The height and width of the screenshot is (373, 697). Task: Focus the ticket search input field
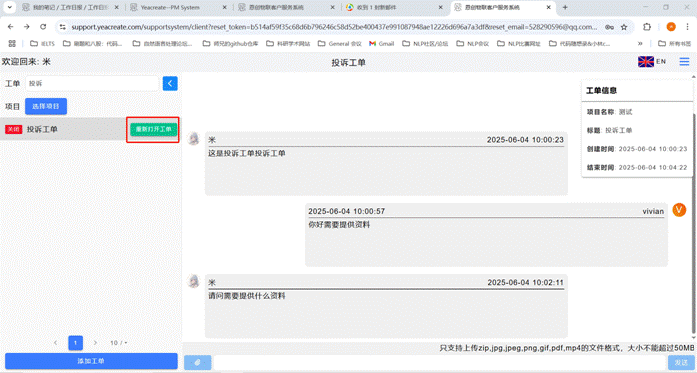tap(92, 84)
